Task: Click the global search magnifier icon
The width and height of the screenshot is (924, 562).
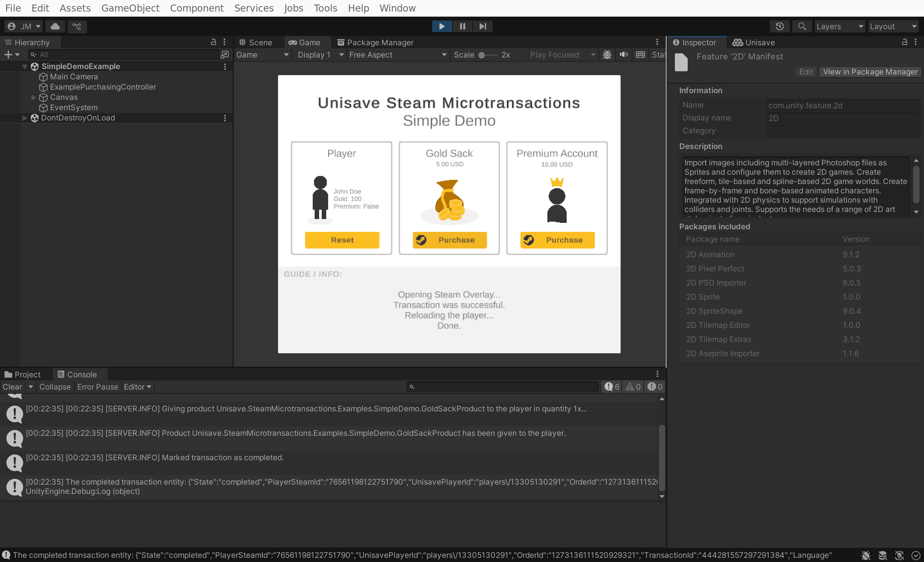Action: [802, 26]
